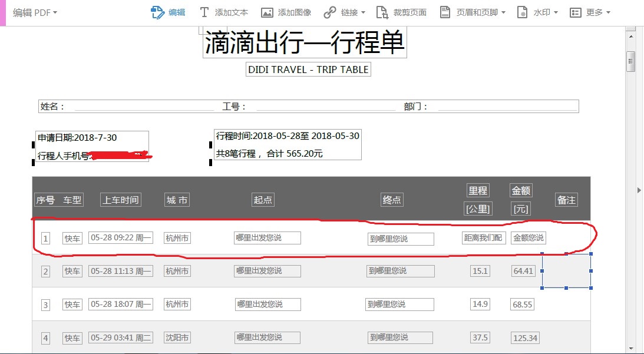Select the [元] unit label
The width and height of the screenshot is (644, 354).
point(521,209)
